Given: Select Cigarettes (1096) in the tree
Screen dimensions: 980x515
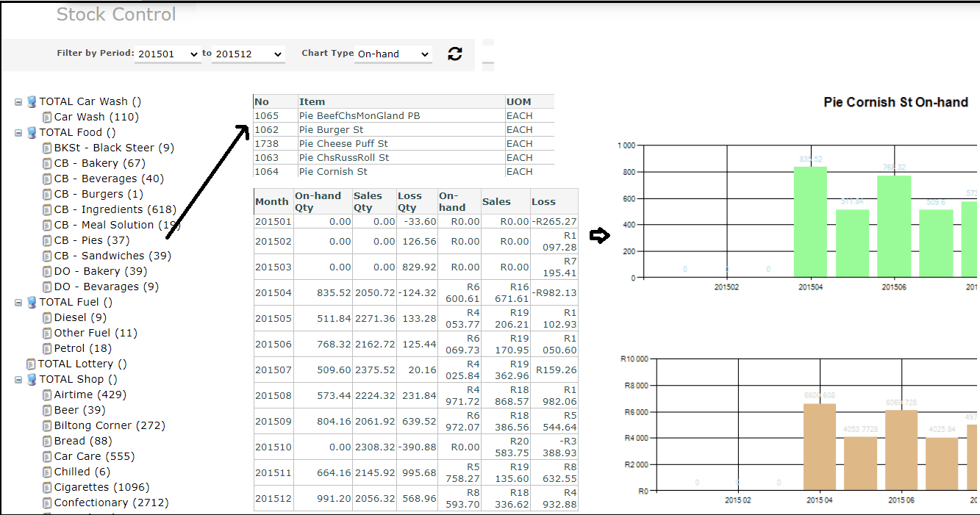Looking at the screenshot, I should click(x=101, y=487).
